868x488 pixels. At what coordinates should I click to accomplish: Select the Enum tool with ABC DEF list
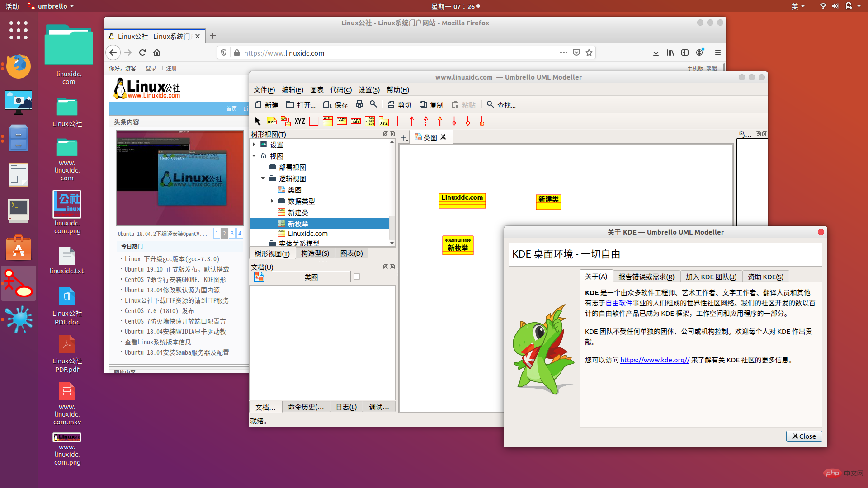click(x=370, y=121)
